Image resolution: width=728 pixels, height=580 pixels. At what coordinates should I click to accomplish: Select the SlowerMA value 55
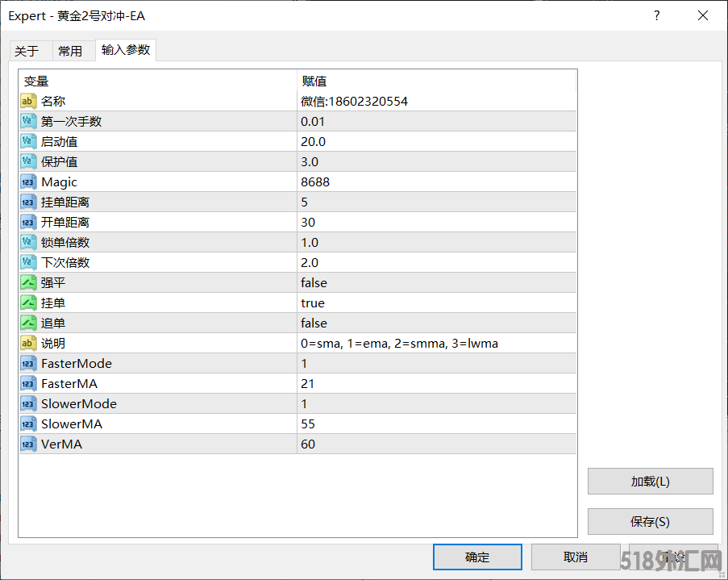click(x=308, y=424)
